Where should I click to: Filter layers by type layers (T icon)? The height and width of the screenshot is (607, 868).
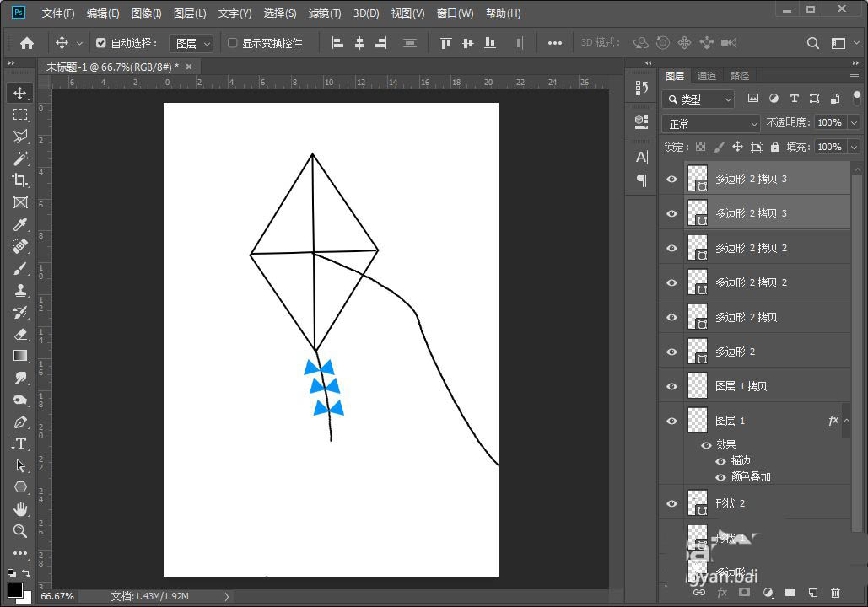[x=795, y=99]
